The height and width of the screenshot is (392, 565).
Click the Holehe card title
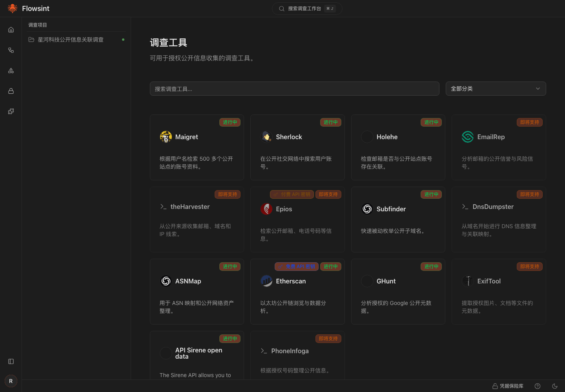[387, 137]
